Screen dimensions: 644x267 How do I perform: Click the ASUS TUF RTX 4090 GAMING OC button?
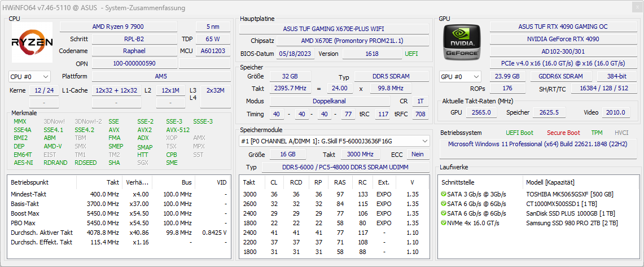[563, 27]
